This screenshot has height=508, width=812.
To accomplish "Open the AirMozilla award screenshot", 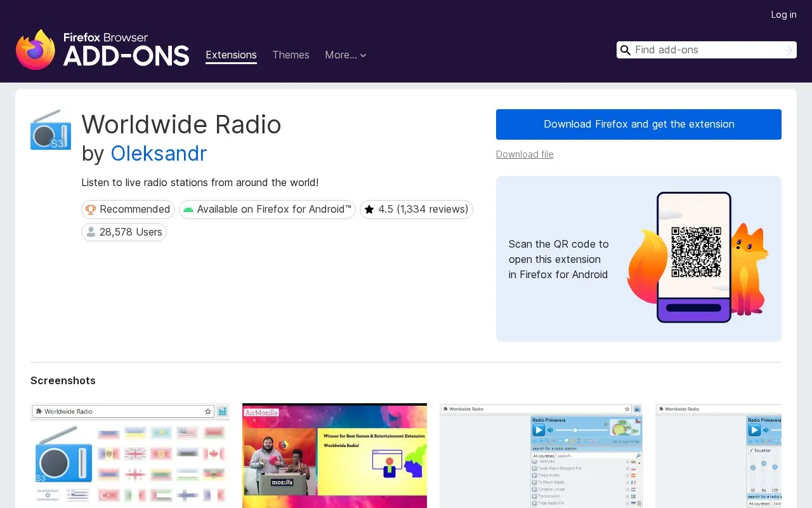I will pos(334,455).
